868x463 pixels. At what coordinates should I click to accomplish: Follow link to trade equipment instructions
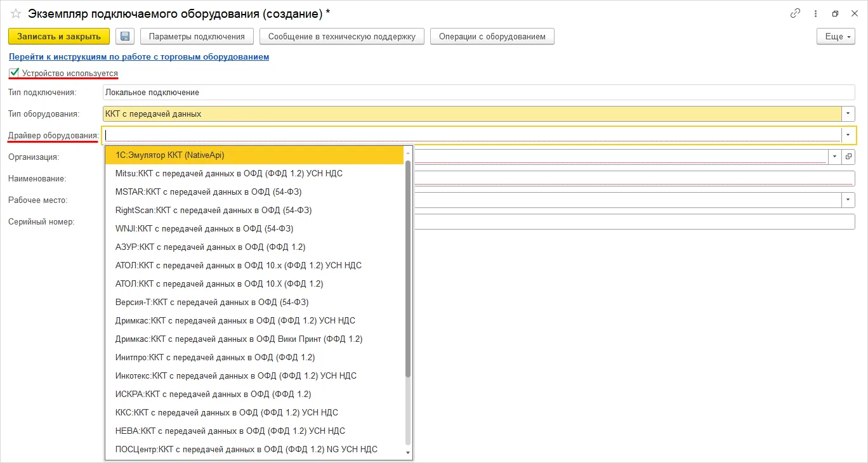[139, 56]
